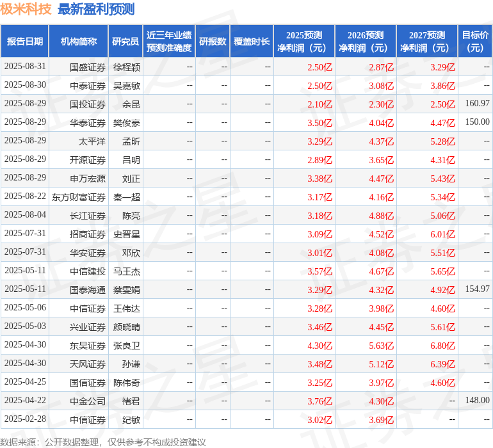
Task: Click researcher name 吕明
Action: 131,160
